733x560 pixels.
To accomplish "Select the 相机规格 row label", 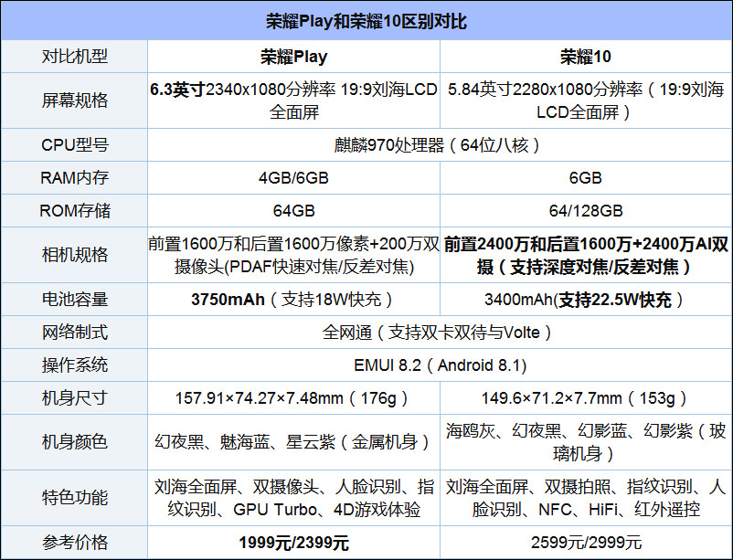I will pyautogui.click(x=75, y=255).
